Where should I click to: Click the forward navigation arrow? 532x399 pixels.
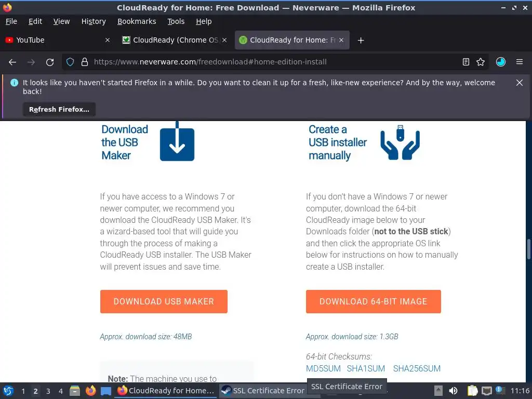[31, 62]
